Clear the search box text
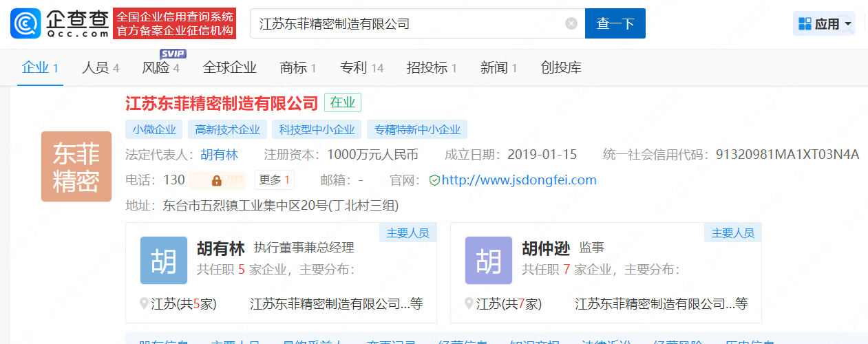 pyautogui.click(x=571, y=23)
